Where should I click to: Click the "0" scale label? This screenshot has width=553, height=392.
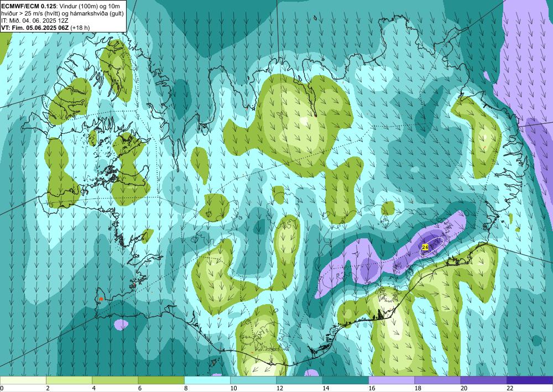2,388
